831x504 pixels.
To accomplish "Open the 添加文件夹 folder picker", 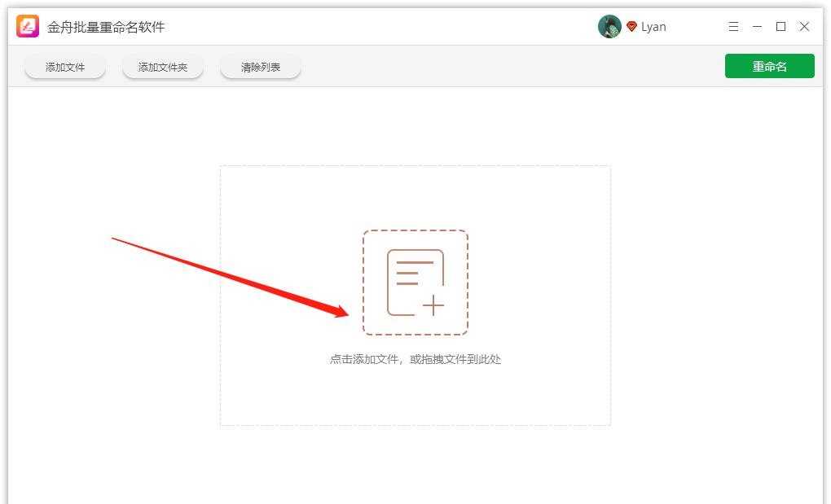I will [x=163, y=68].
